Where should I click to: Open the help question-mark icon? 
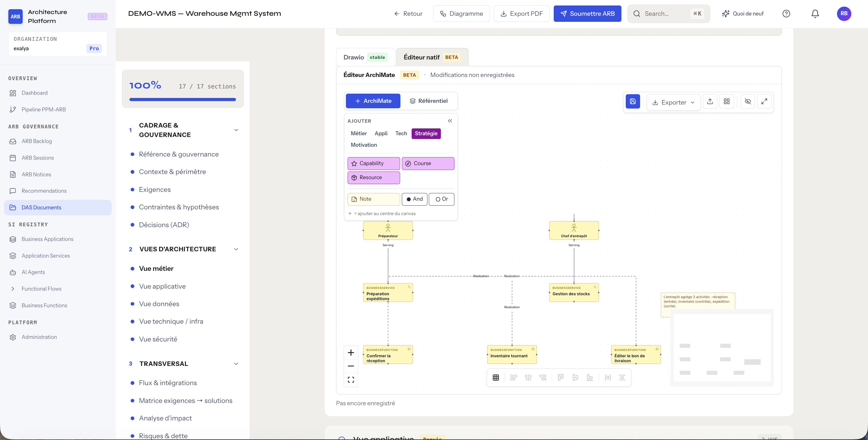[x=786, y=14]
